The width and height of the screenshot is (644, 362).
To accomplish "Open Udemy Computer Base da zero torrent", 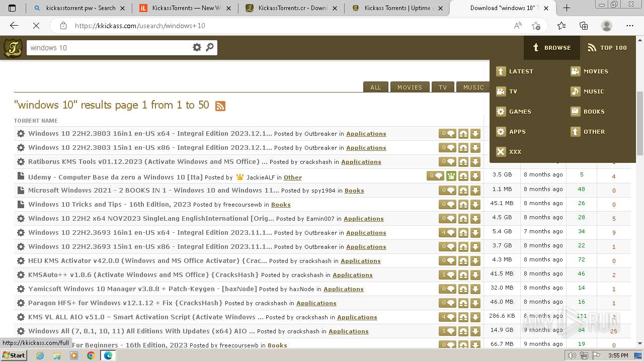I will 115,177.
